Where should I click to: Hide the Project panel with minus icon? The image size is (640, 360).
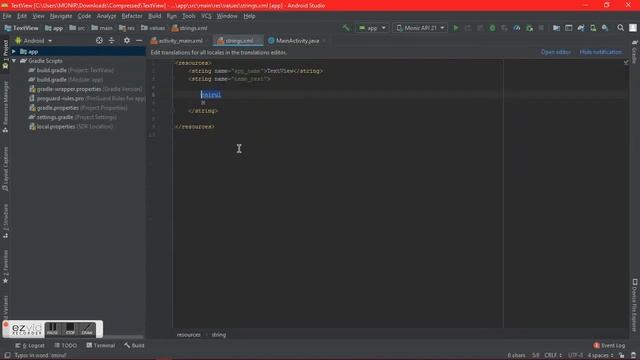point(139,40)
